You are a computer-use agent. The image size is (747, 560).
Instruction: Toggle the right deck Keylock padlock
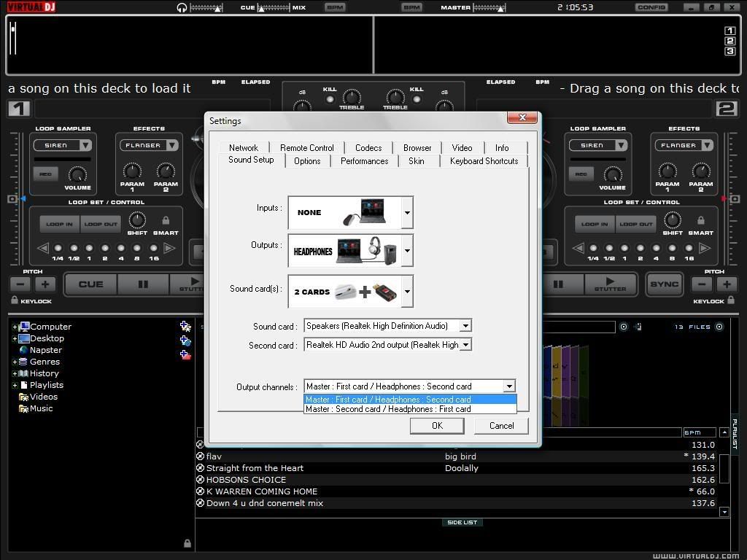click(x=731, y=300)
